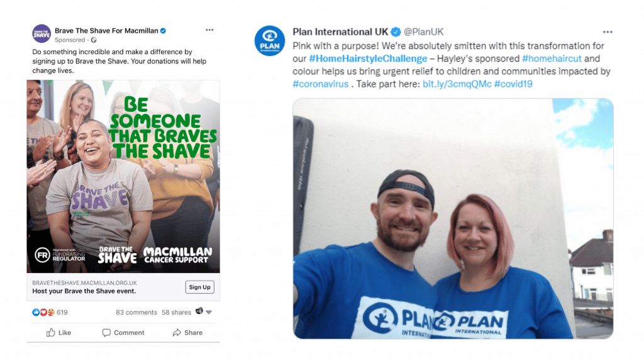The width and height of the screenshot is (644, 363).
Task: Click the Comment button under the ad
Action: click(x=123, y=333)
